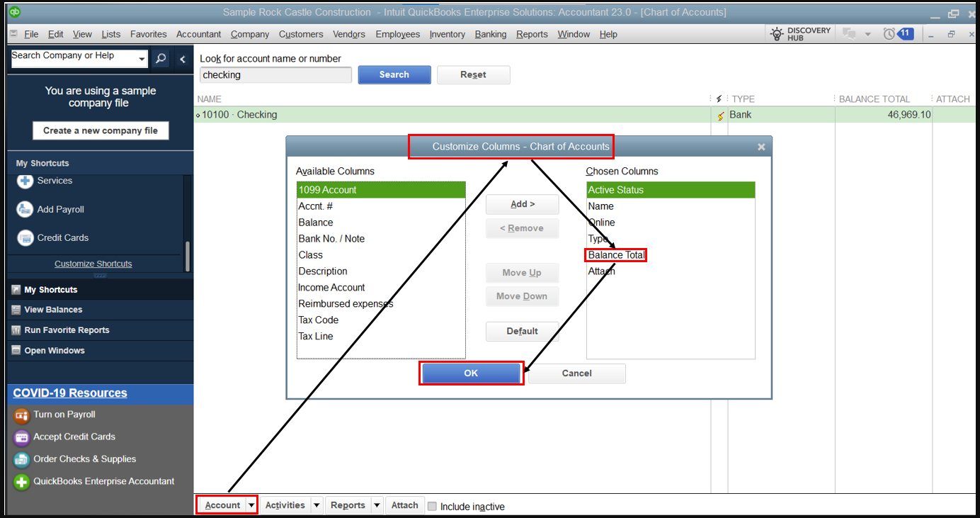The image size is (980, 518).
Task: Click the sidebar shortcuts scrollbar
Action: pyautogui.click(x=188, y=257)
